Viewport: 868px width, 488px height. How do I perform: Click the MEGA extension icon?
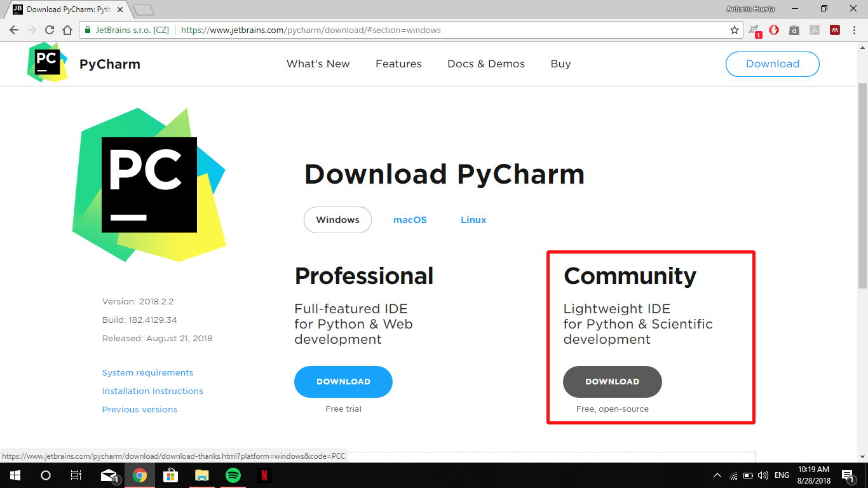pos(834,30)
